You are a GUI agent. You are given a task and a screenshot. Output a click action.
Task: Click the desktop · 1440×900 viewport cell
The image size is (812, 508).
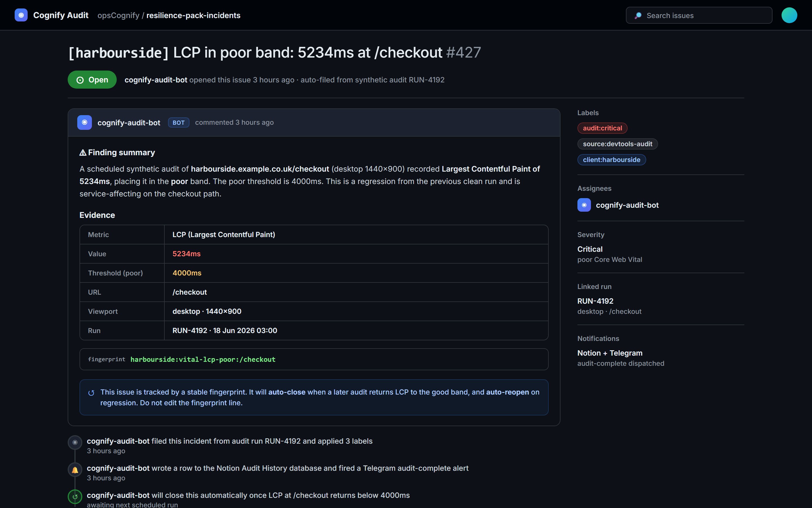pyautogui.click(x=356, y=311)
